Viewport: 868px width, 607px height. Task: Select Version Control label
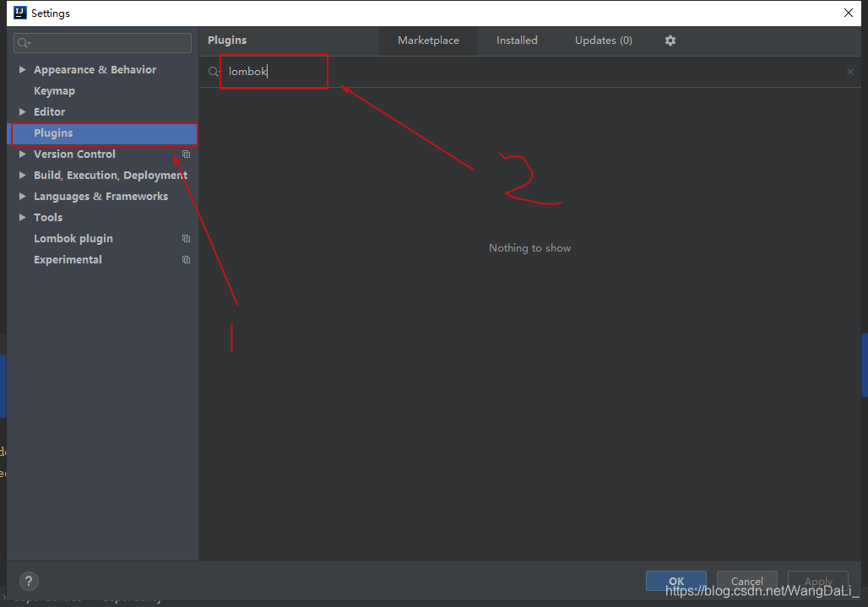[x=74, y=154]
